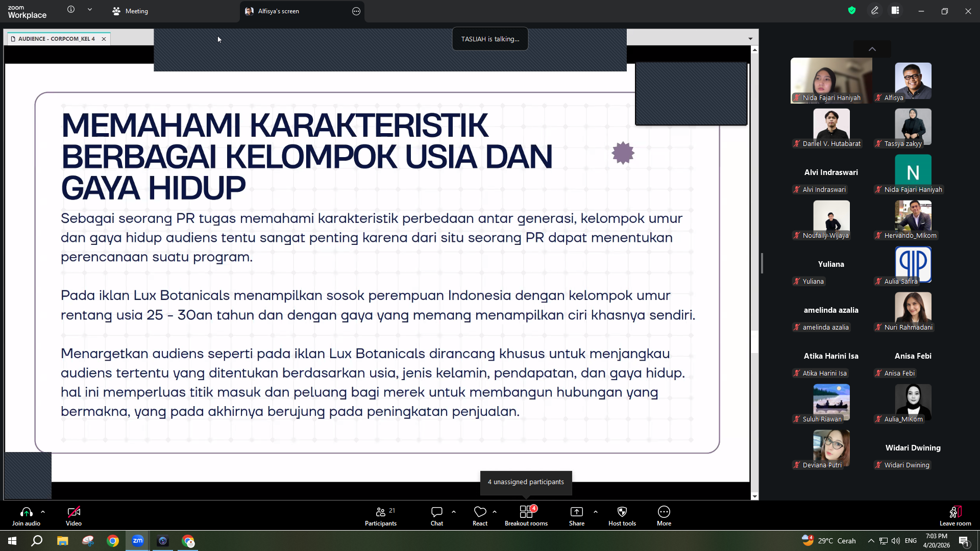Select Deviana Putri's participant tile
The height and width of the screenshot is (551, 980).
click(831, 448)
